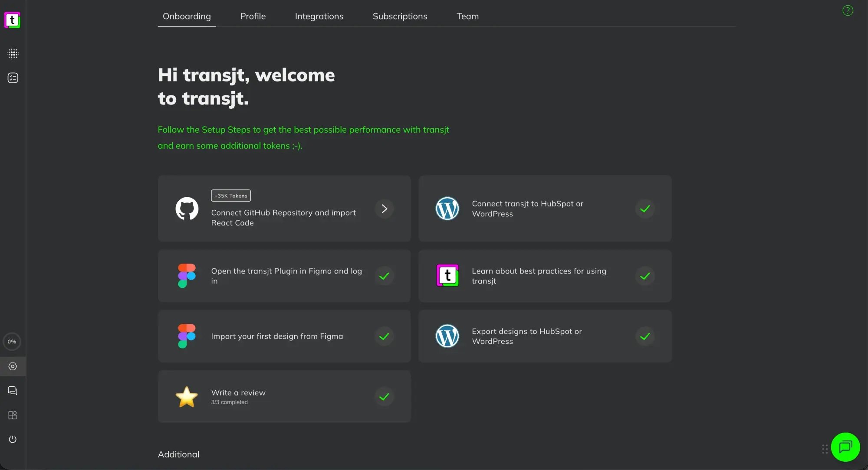This screenshot has height=470, width=868.
Task: Click checkmark for Write a review
Action: pyautogui.click(x=384, y=397)
